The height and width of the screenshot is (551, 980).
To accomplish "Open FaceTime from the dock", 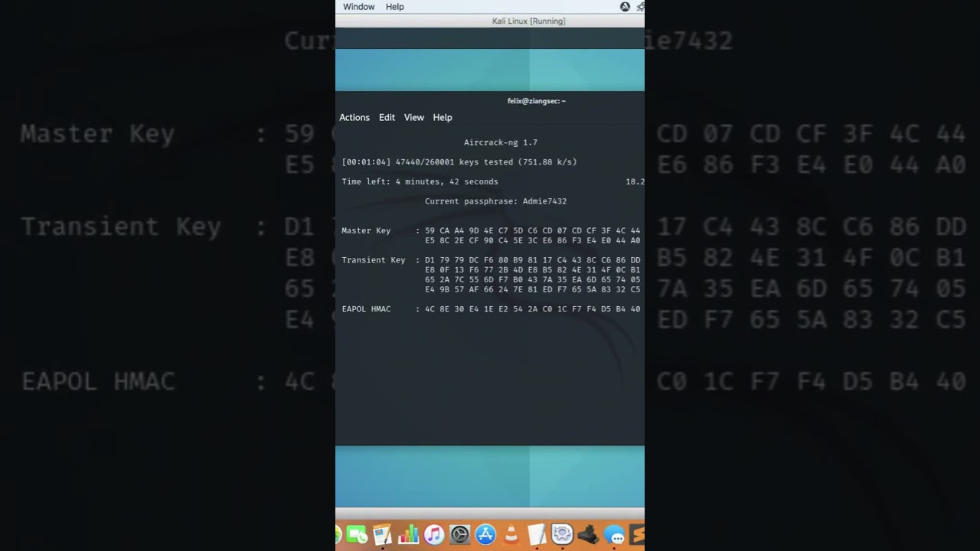I will 357,534.
